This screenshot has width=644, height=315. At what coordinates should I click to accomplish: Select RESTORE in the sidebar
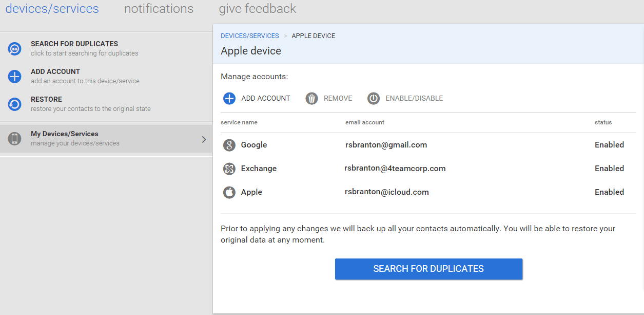46,99
